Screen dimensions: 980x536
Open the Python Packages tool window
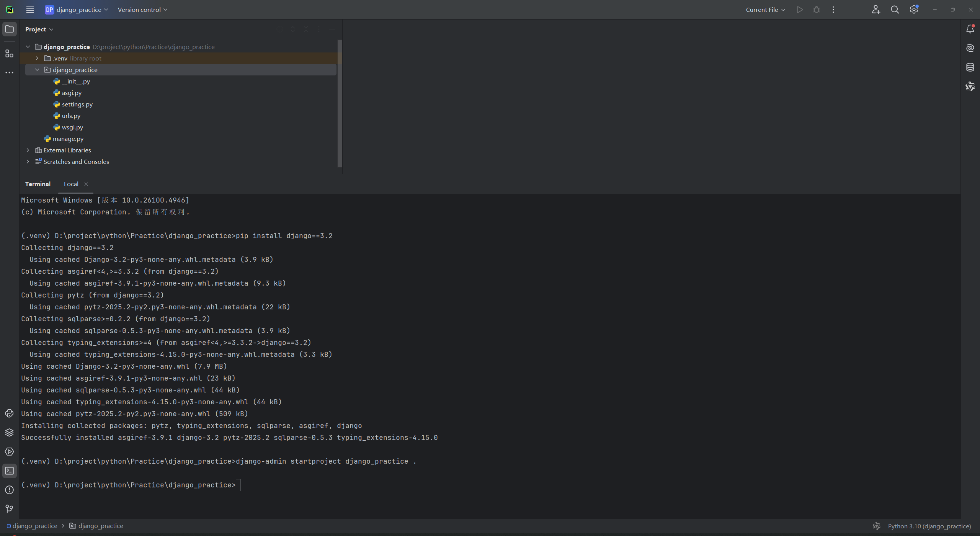9,433
